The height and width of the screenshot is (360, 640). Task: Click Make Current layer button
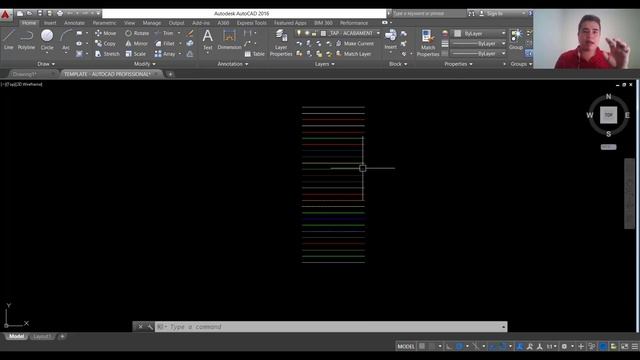[x=355, y=43]
